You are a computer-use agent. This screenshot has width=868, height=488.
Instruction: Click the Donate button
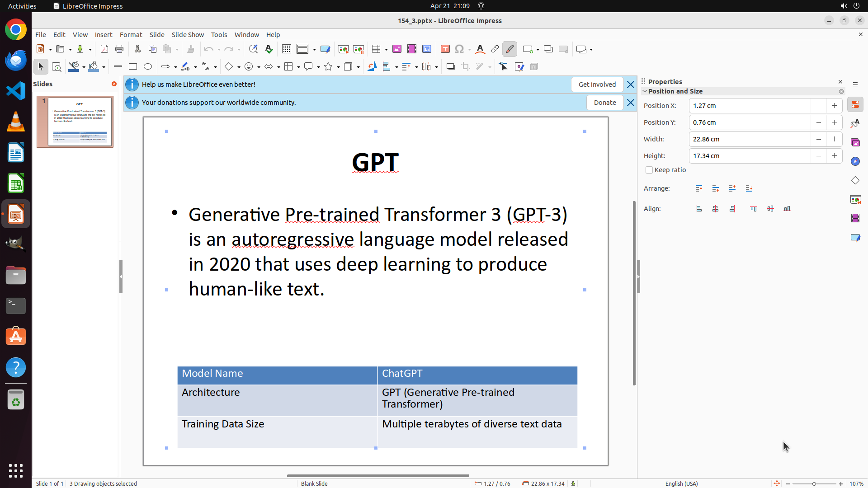coord(604,103)
